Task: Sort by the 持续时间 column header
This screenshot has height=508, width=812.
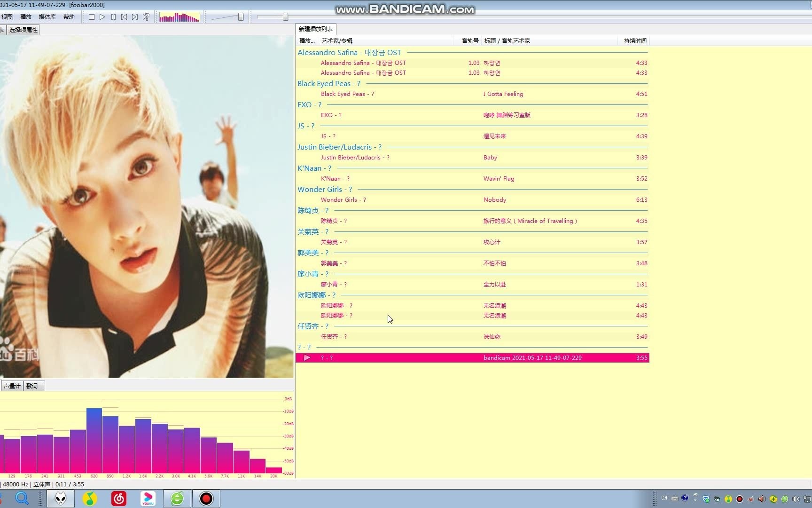Action: tap(633, 41)
